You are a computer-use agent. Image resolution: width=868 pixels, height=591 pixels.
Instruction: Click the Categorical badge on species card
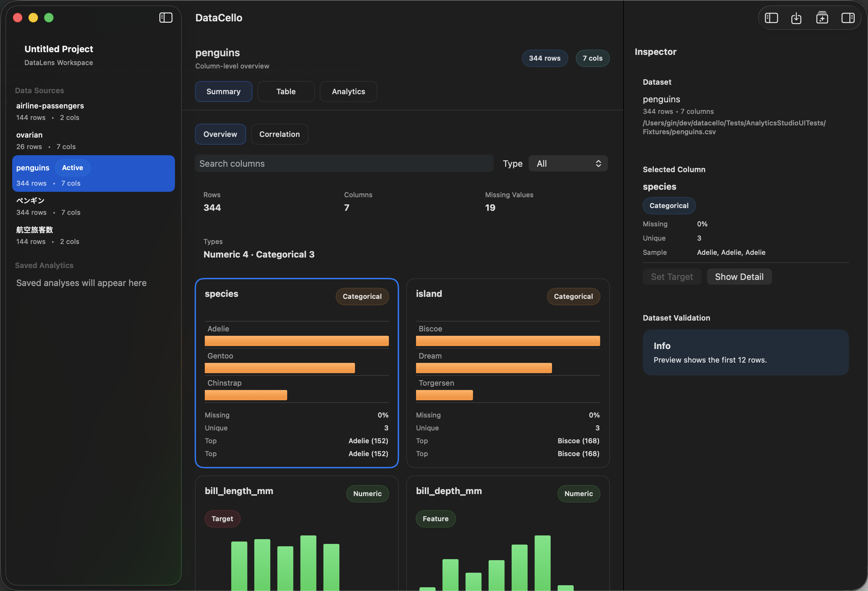362,297
